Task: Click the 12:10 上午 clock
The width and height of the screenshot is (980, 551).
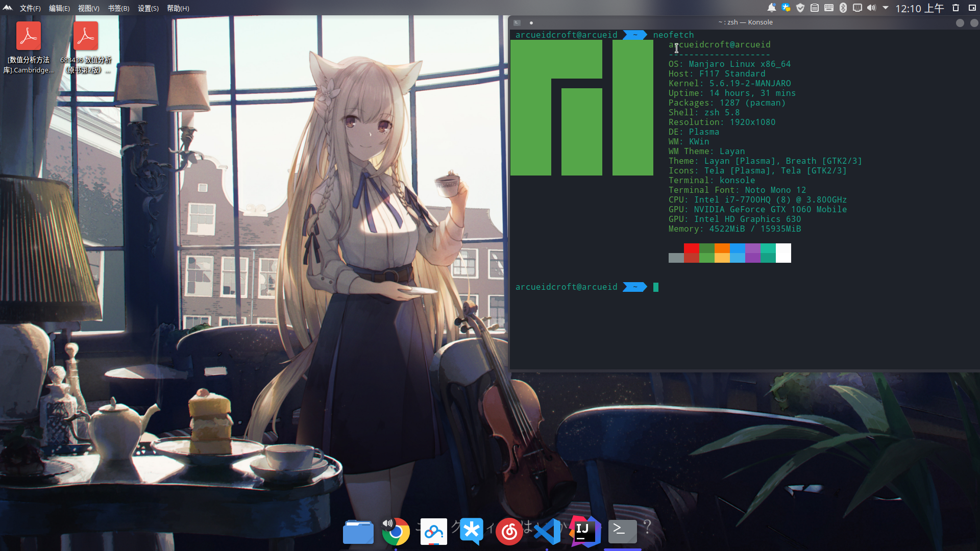Action: 919,8
